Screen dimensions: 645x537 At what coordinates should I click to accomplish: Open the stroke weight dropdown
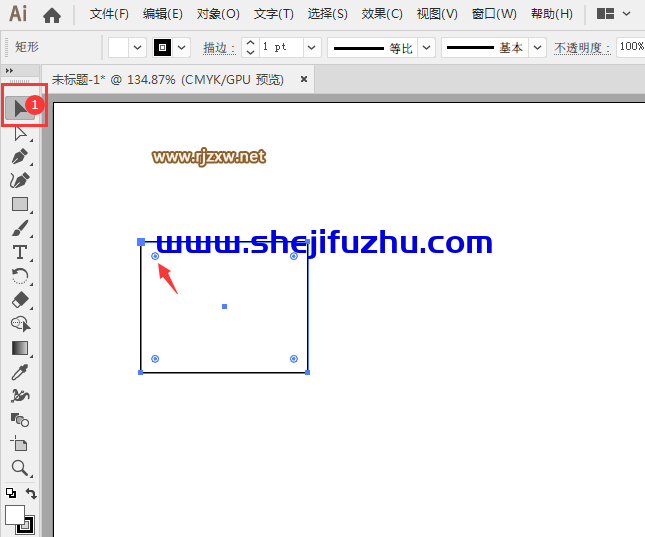click(312, 47)
